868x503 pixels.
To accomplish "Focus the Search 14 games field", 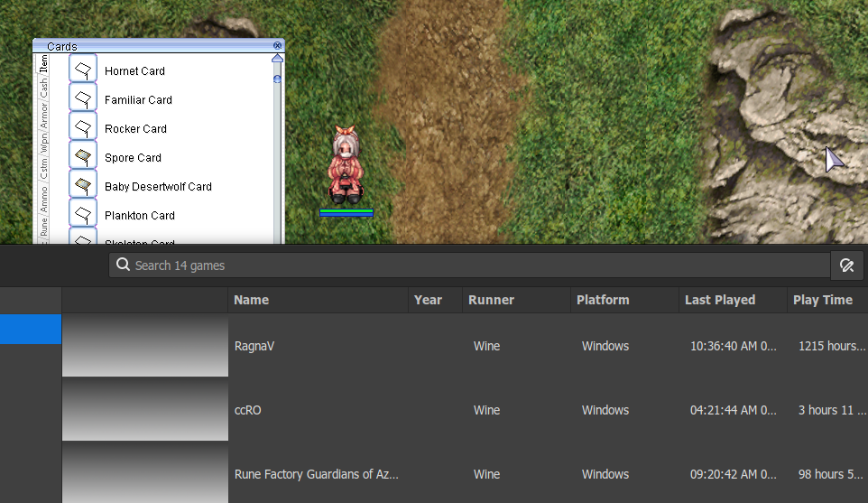I will pyautogui.click(x=469, y=265).
